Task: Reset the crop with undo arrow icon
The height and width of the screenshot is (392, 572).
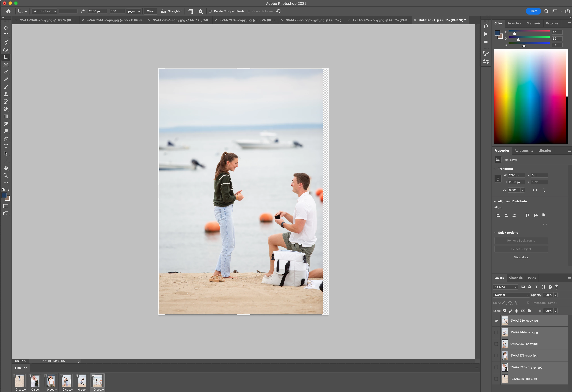Action: click(278, 11)
